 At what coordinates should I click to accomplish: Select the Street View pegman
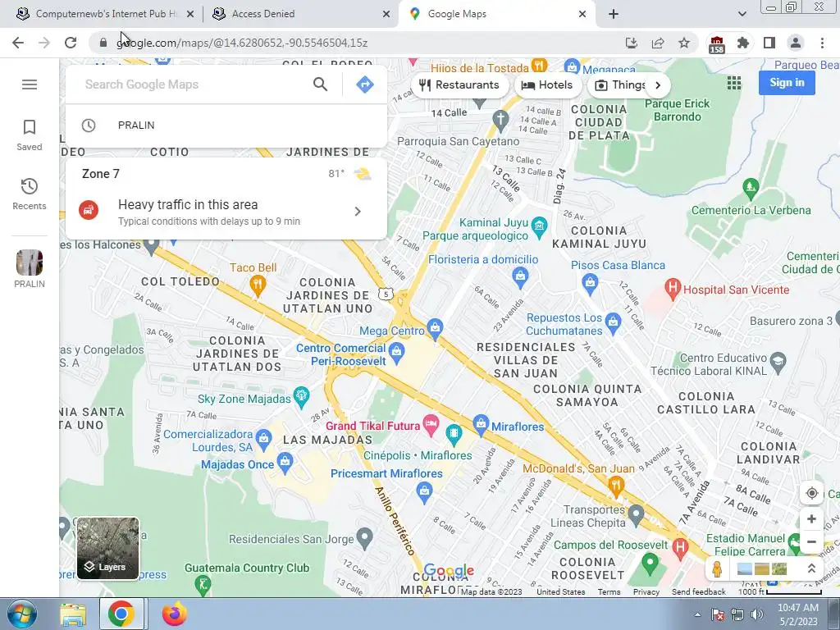[x=717, y=568]
